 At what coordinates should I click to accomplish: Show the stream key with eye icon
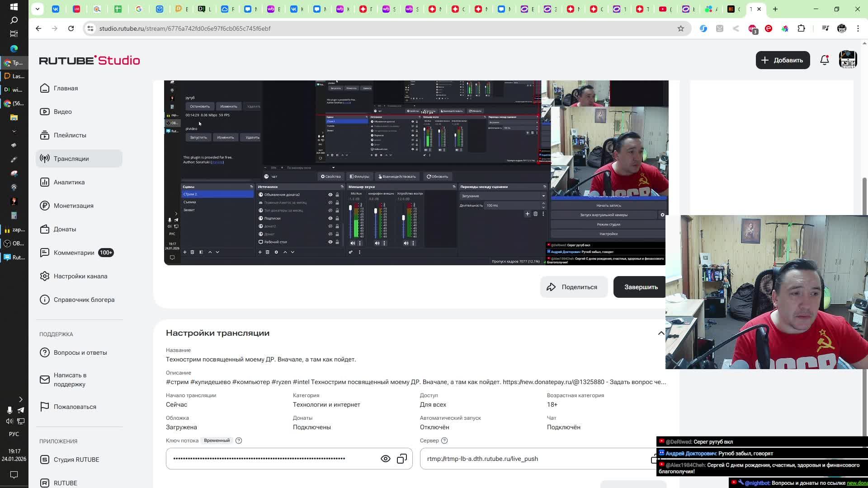pos(385,459)
